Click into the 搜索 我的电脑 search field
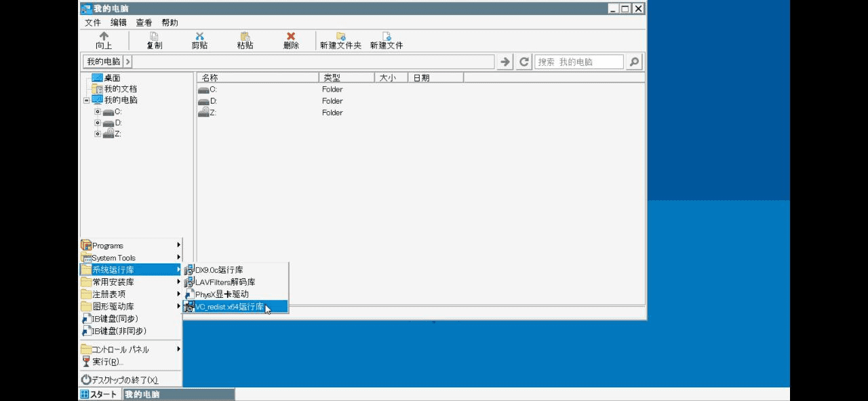The width and height of the screenshot is (868, 401). [x=578, y=62]
